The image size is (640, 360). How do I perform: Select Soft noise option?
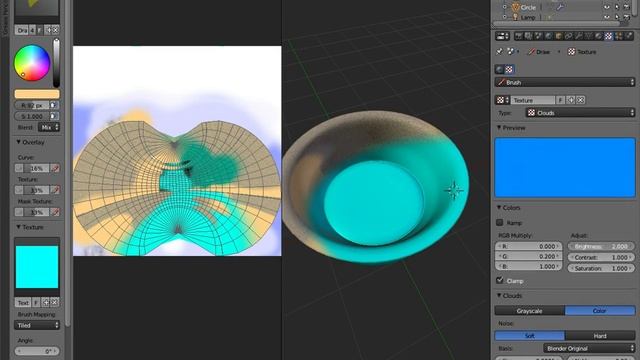[x=530, y=336]
